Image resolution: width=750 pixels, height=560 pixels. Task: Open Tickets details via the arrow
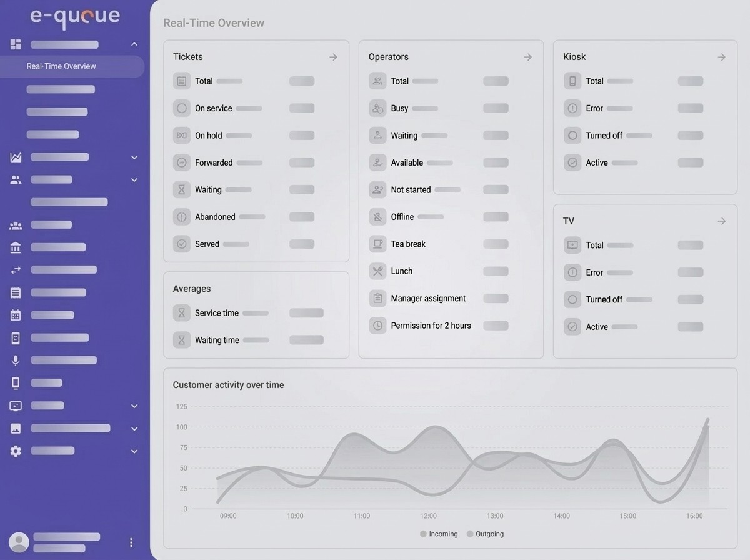[x=333, y=57]
